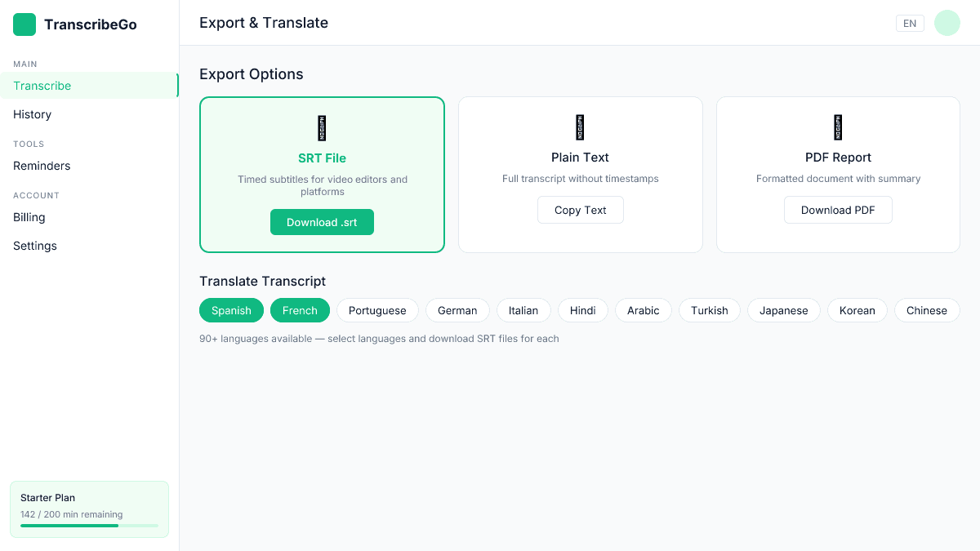Enable Korean translation

[857, 310]
